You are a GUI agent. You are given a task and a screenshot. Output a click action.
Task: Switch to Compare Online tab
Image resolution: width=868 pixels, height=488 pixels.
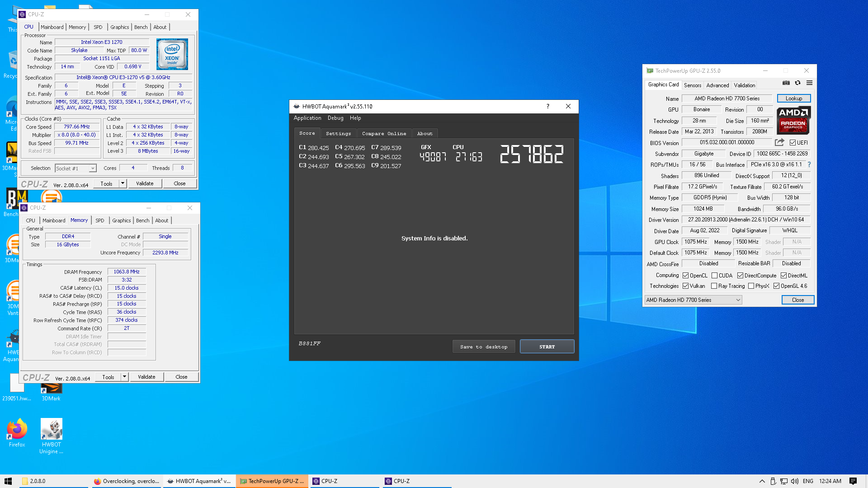(384, 133)
